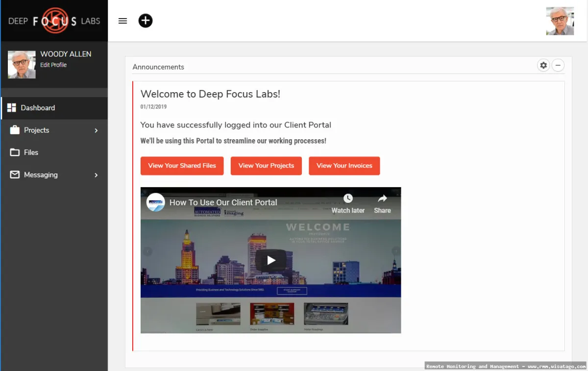Open the Edit Profile link
The width and height of the screenshot is (588, 371).
(53, 65)
